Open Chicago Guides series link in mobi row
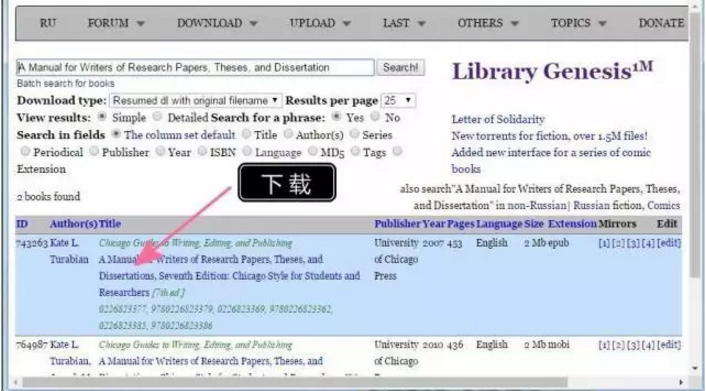The height and width of the screenshot is (391, 706). (x=195, y=345)
